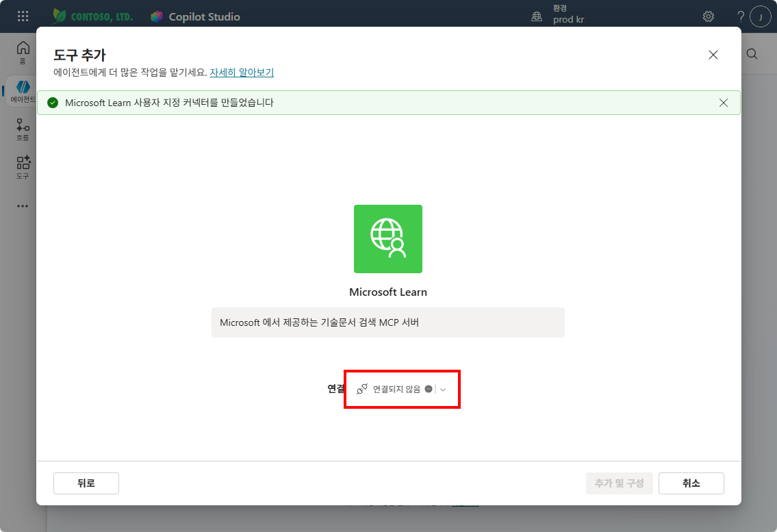The width and height of the screenshot is (777, 532).
Task: Click the '취소' cancel button
Action: [691, 483]
